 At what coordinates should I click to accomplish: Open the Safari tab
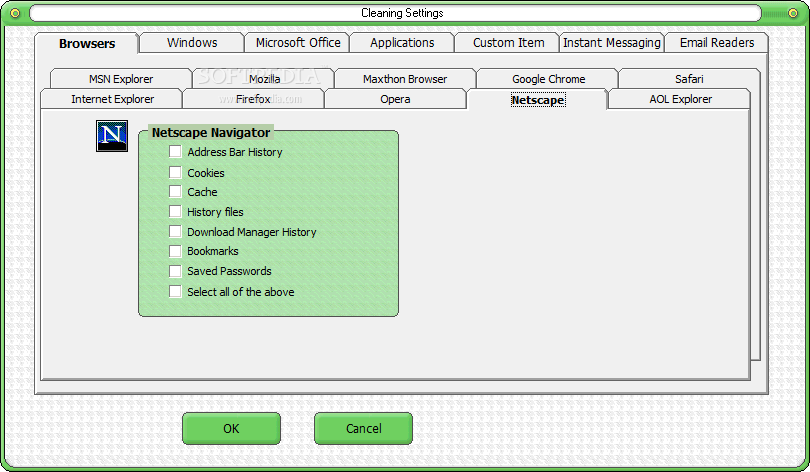coord(689,79)
